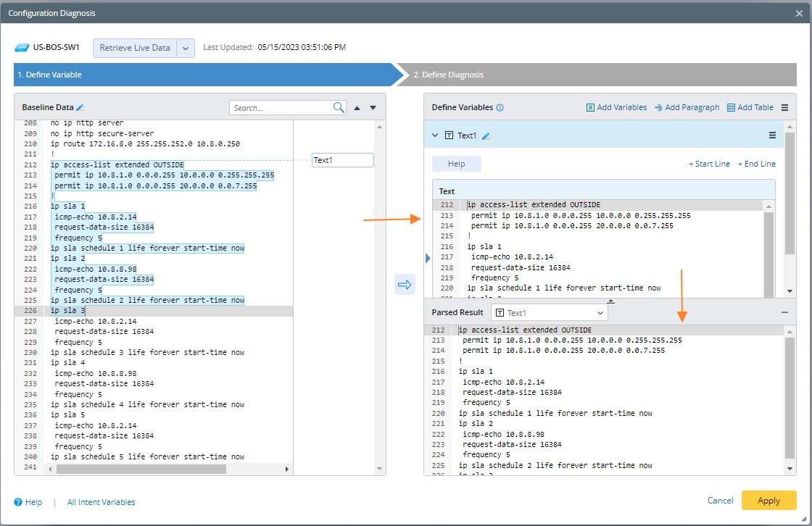
Task: Click Add Variables
Action: click(616, 108)
